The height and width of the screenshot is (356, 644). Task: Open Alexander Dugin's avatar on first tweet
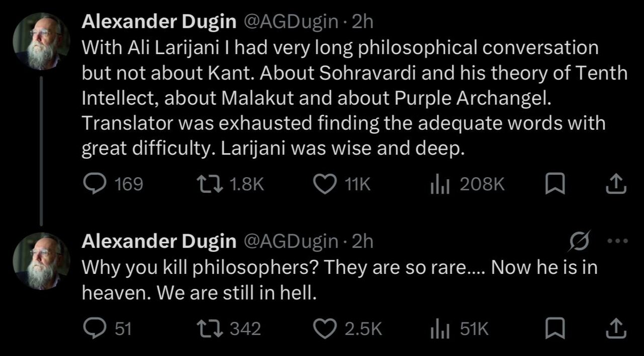point(42,41)
